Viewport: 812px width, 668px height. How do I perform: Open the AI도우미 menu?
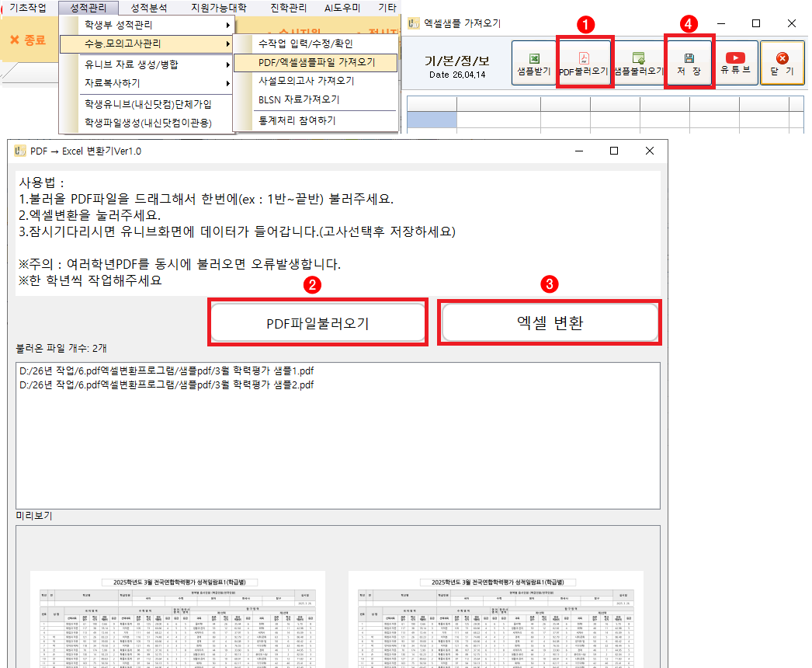342,7
